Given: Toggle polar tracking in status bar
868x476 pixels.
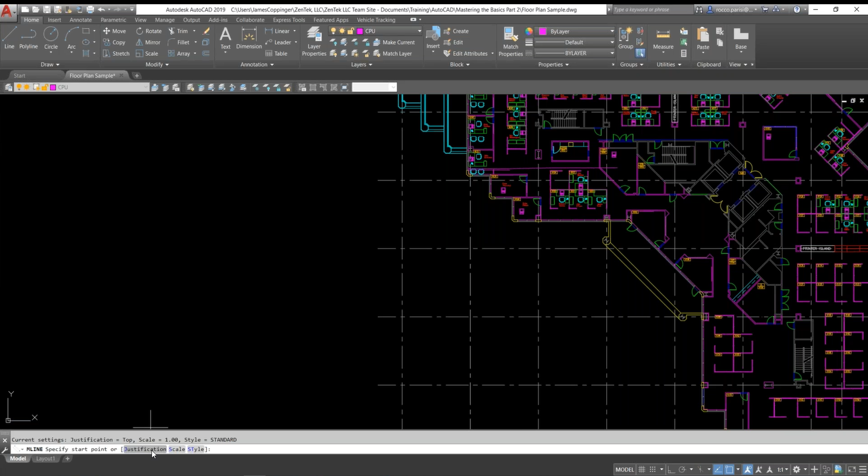Looking at the screenshot, I should coord(683,469).
